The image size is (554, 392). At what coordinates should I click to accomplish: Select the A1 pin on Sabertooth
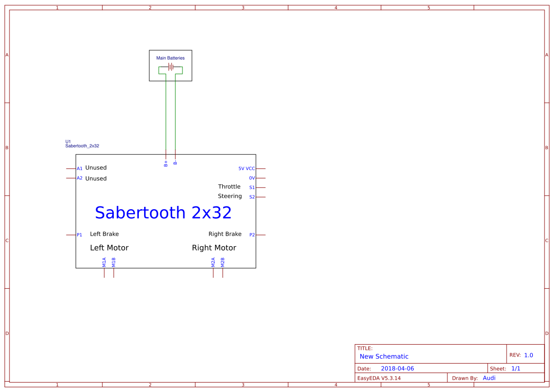[x=79, y=169]
